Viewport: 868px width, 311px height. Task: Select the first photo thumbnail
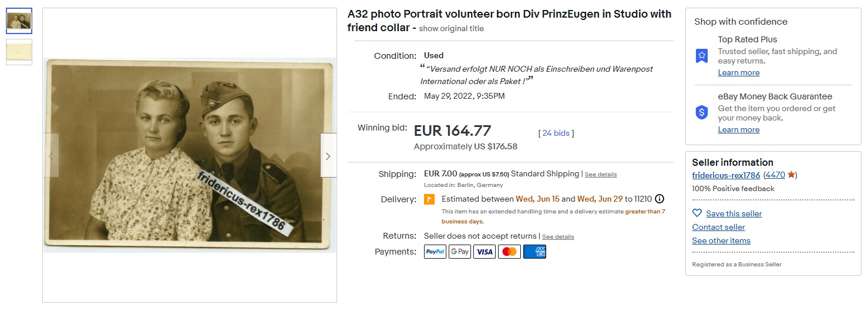coord(19,21)
